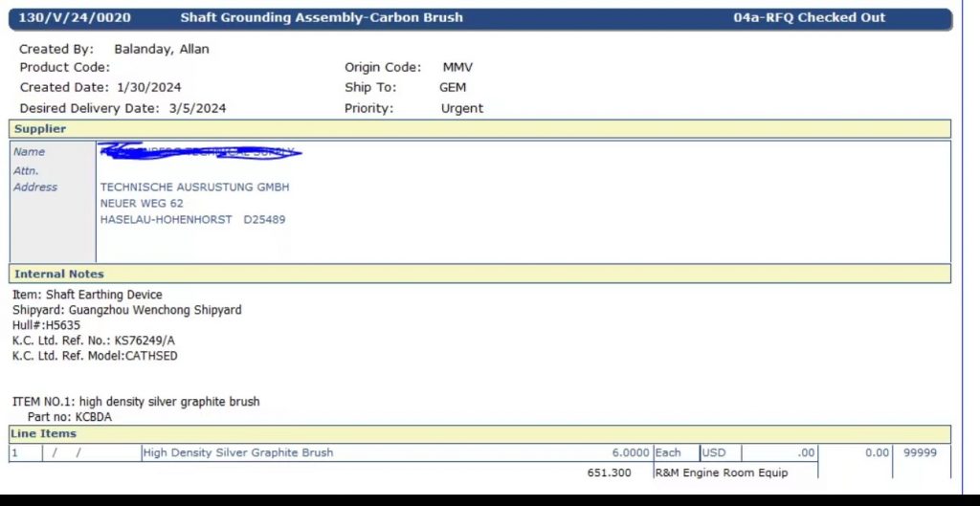Click the USD currency cell
The height and width of the screenshot is (506, 980).
coord(715,452)
